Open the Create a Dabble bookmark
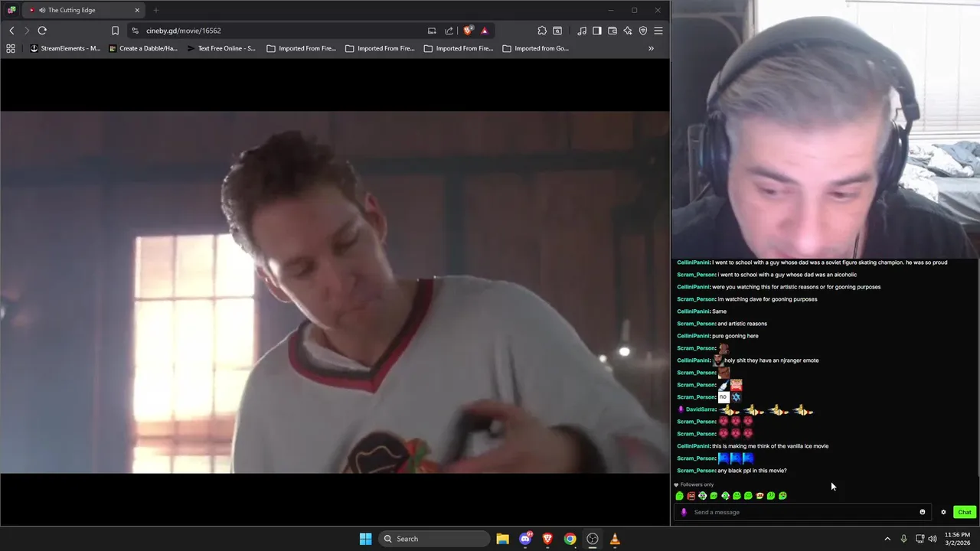This screenshot has height=551, width=980. tap(143, 48)
